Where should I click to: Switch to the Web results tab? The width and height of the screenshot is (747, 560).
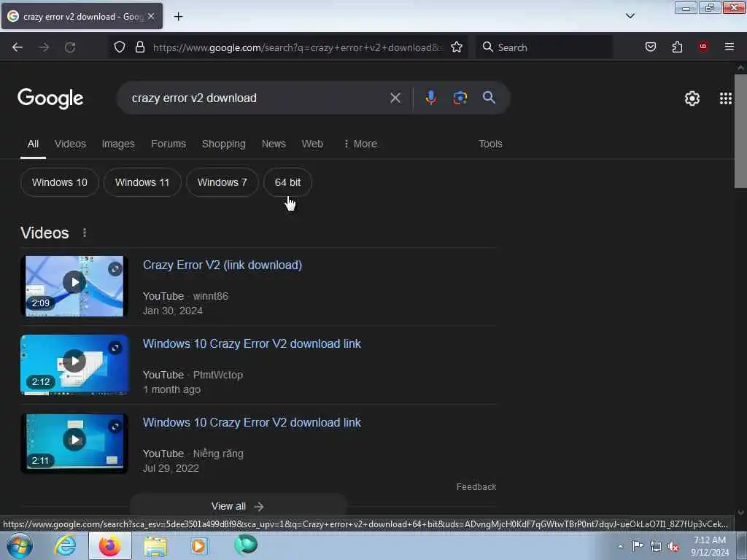pos(312,144)
